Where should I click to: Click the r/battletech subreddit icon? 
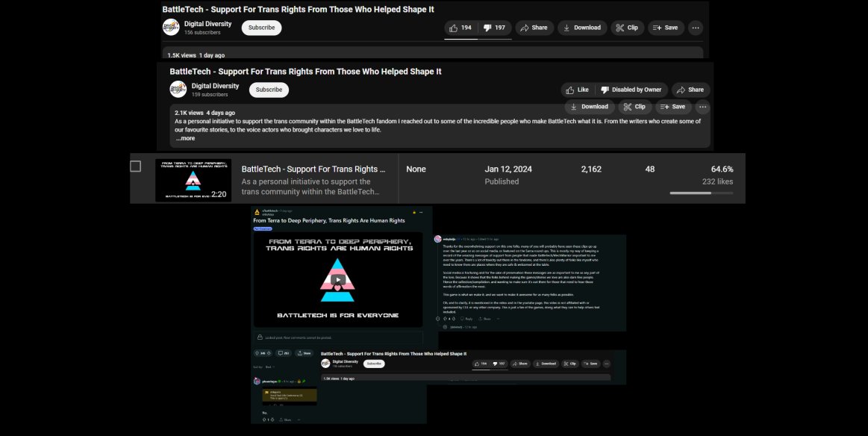pyautogui.click(x=257, y=212)
